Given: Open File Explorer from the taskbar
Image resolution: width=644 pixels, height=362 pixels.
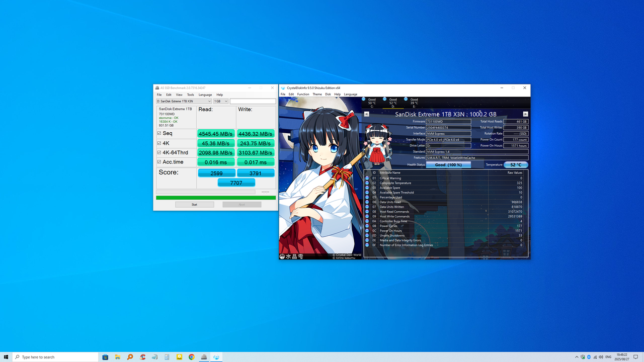Looking at the screenshot, I should click(117, 357).
